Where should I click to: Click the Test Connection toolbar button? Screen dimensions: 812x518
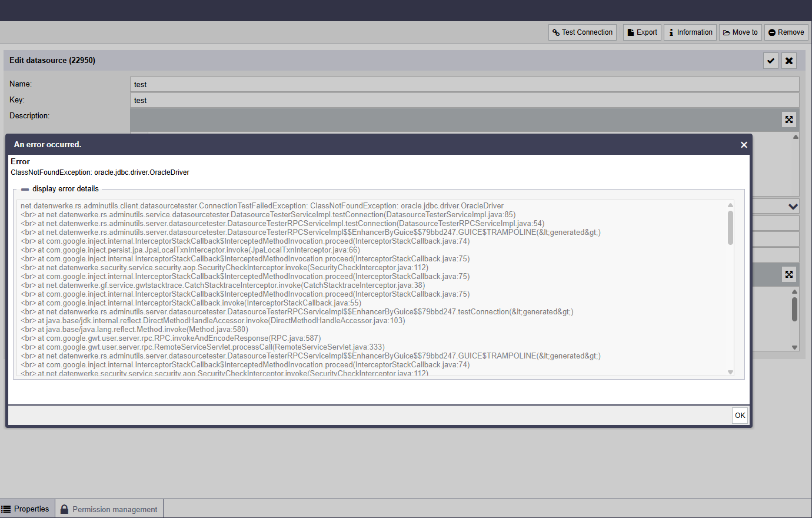pyautogui.click(x=582, y=32)
